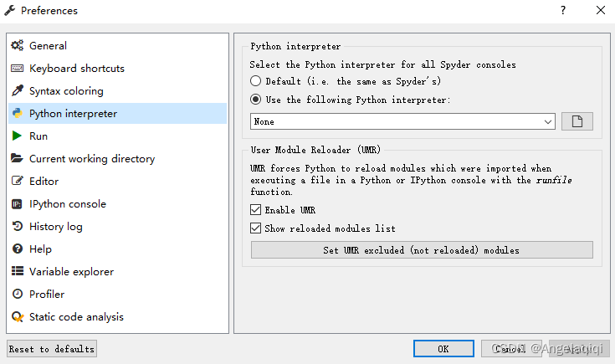The height and width of the screenshot is (364, 615).
Task: Click the Keyboard shortcuts keyboard icon
Action: pos(17,69)
